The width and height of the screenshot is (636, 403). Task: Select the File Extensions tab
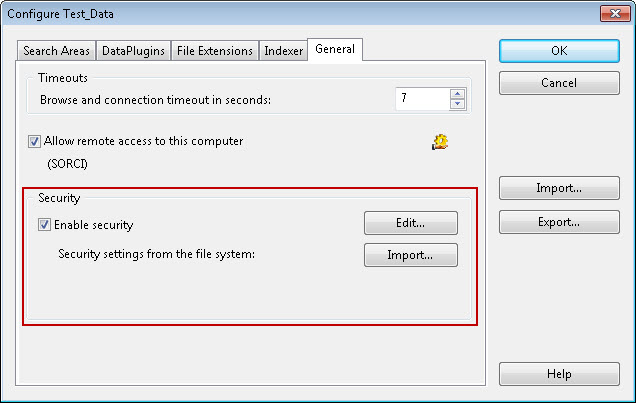tap(214, 51)
